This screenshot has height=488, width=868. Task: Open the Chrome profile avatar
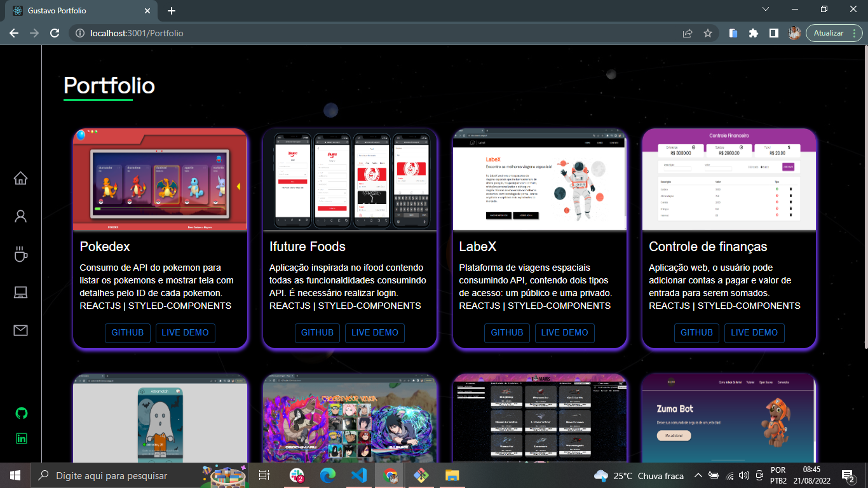click(x=794, y=33)
